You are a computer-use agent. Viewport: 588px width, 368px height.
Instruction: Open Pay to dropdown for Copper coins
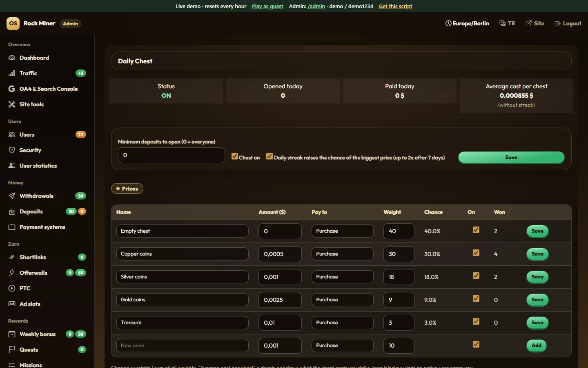point(342,254)
